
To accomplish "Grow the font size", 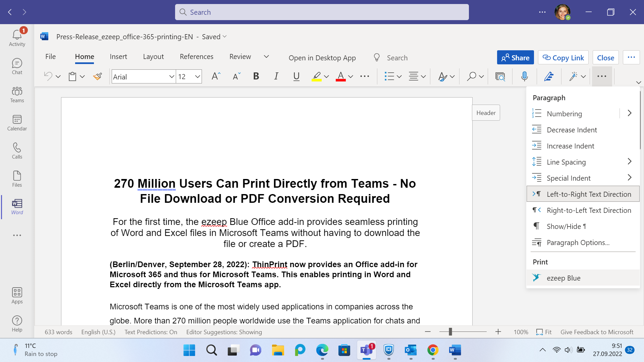I will tap(216, 76).
